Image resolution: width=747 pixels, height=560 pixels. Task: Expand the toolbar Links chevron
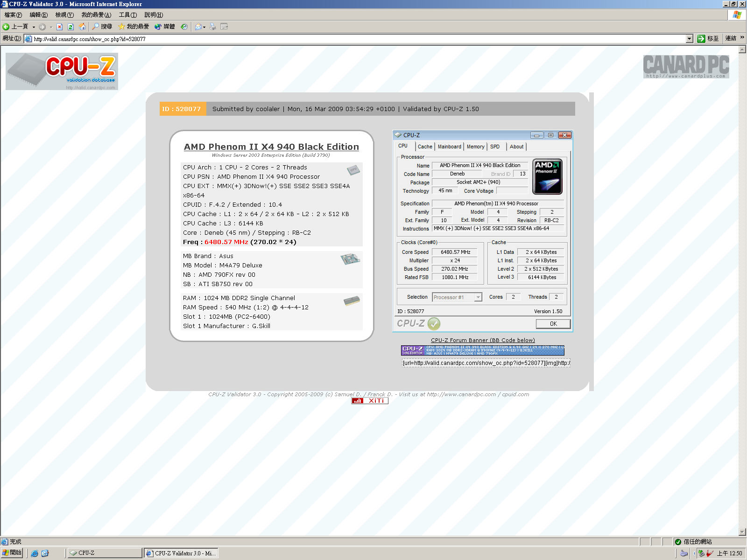[742, 38]
